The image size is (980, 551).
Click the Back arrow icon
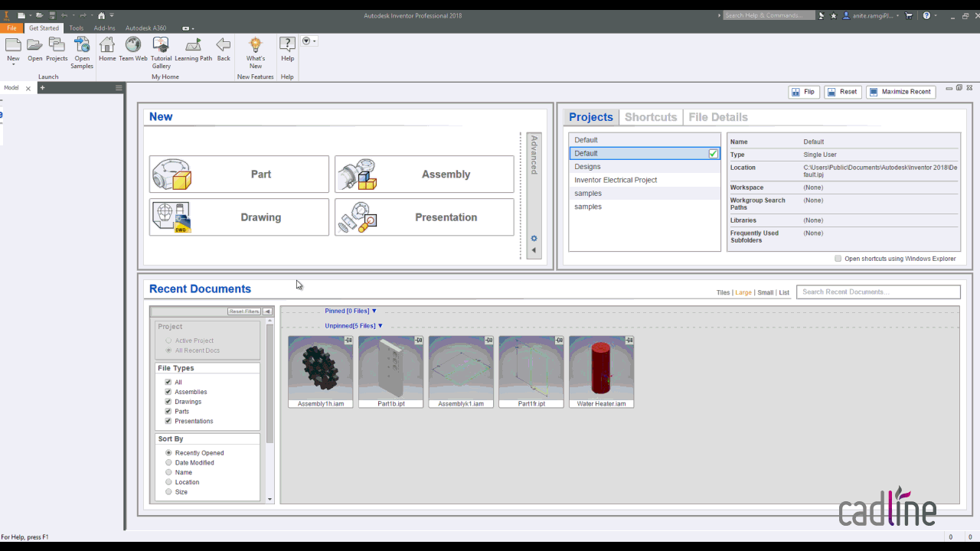pos(224,45)
